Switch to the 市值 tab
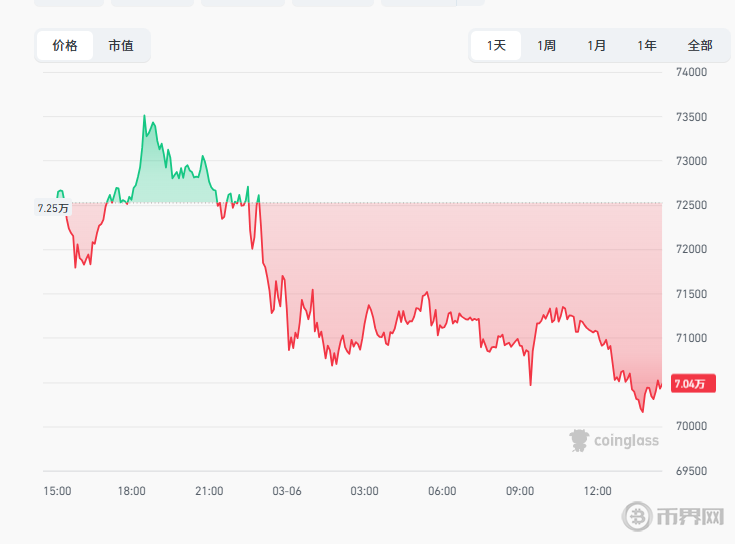 point(121,45)
